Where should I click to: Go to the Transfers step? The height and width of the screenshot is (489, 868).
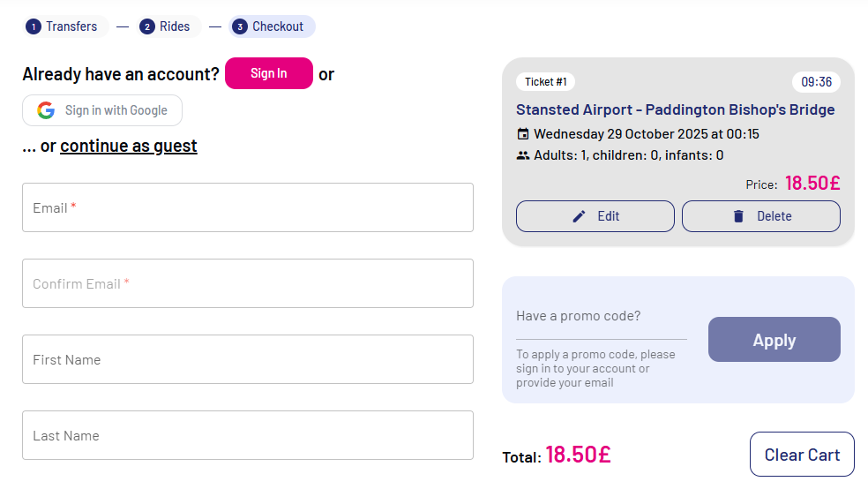pyautogui.click(x=71, y=26)
